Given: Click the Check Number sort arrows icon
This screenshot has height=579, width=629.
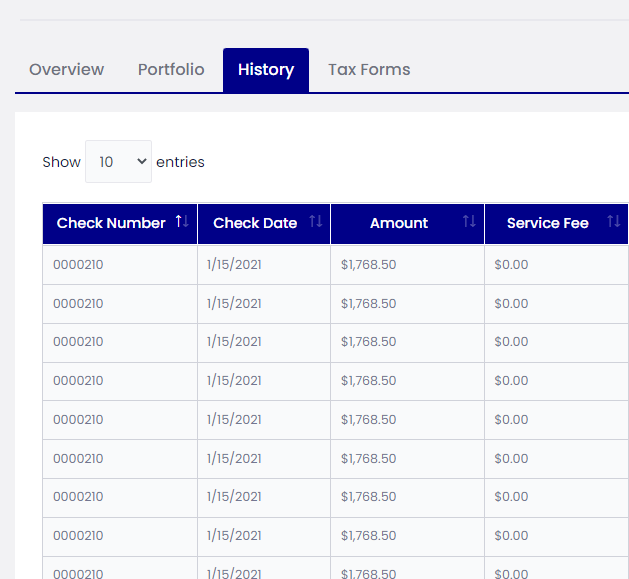Looking at the screenshot, I should point(181,222).
